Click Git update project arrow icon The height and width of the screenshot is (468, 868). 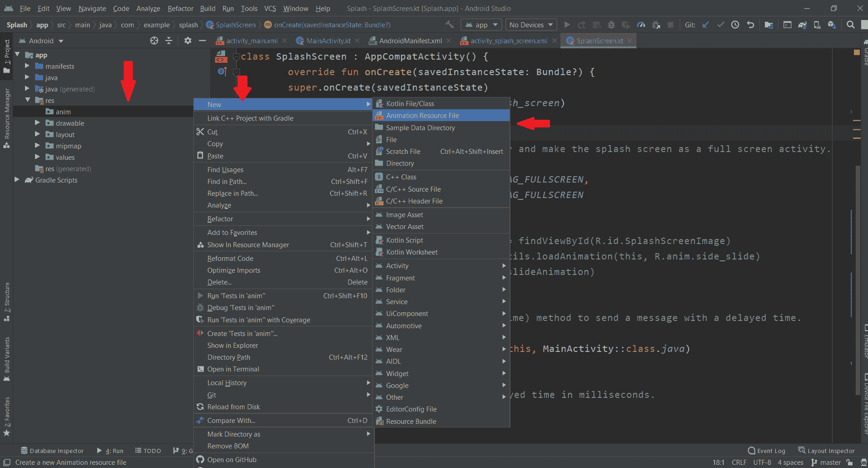pyautogui.click(x=706, y=25)
